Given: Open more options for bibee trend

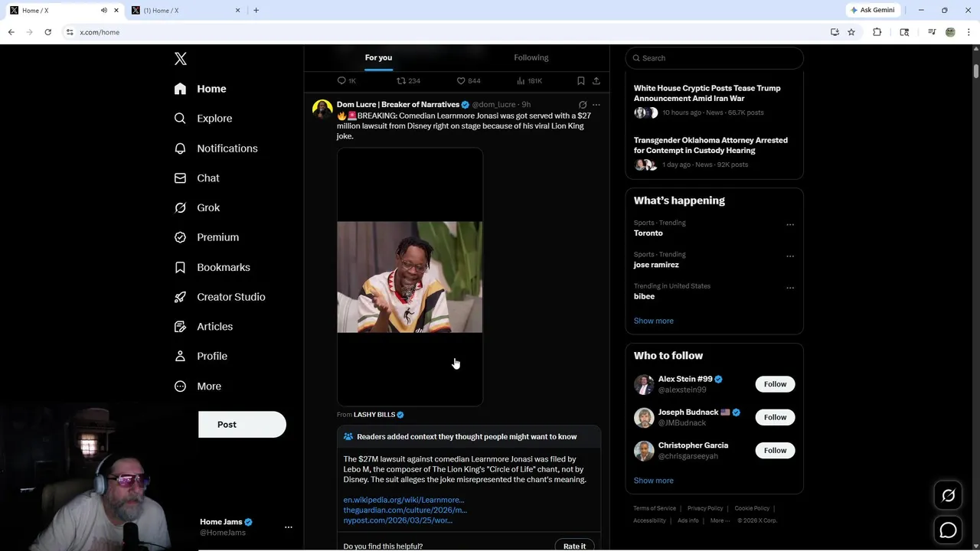Looking at the screenshot, I should pos(790,288).
